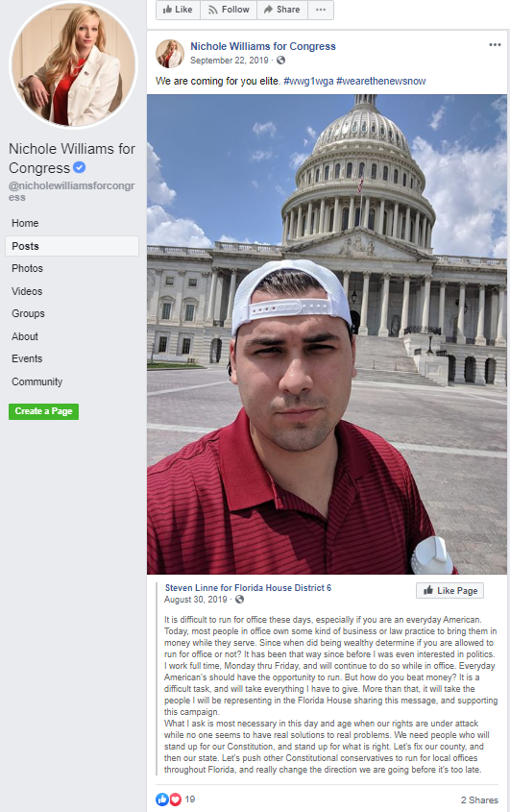Open the small post author profile thumbnail
The height and width of the screenshot is (812, 510).
point(170,54)
